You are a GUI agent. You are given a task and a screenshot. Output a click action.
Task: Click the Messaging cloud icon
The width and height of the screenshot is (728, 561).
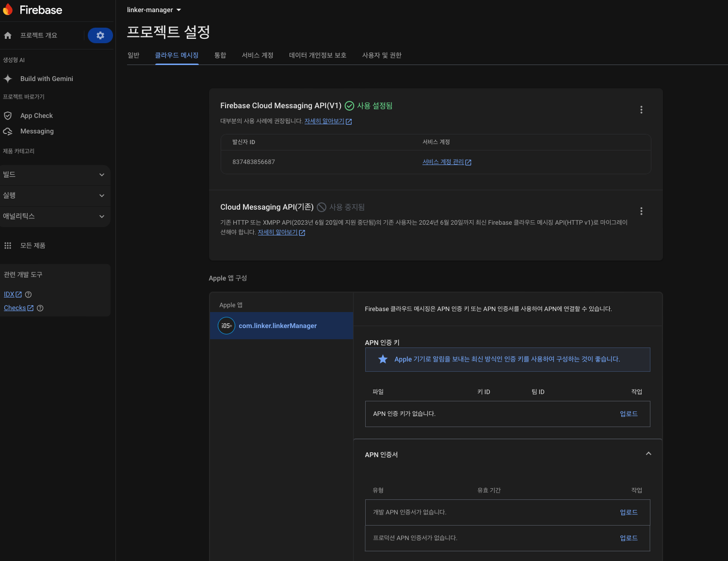[8, 132]
